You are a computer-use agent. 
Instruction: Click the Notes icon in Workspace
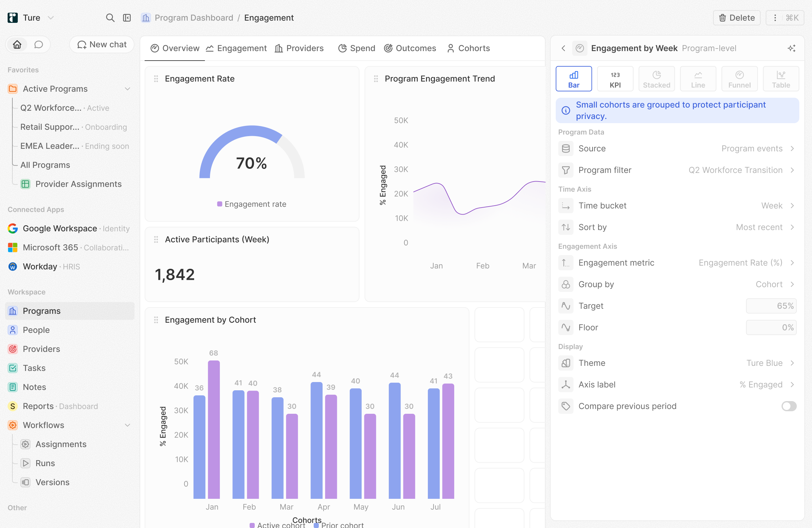(13, 387)
